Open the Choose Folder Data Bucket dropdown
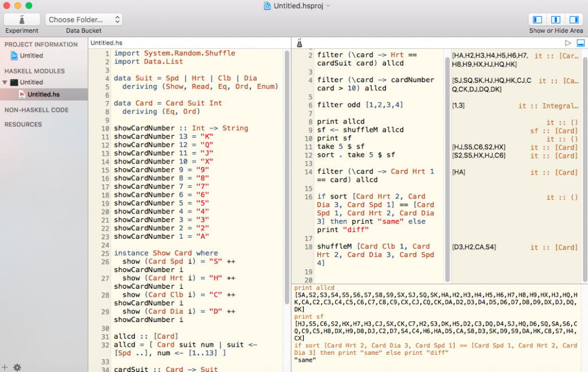This screenshot has width=588, height=372. click(x=83, y=19)
